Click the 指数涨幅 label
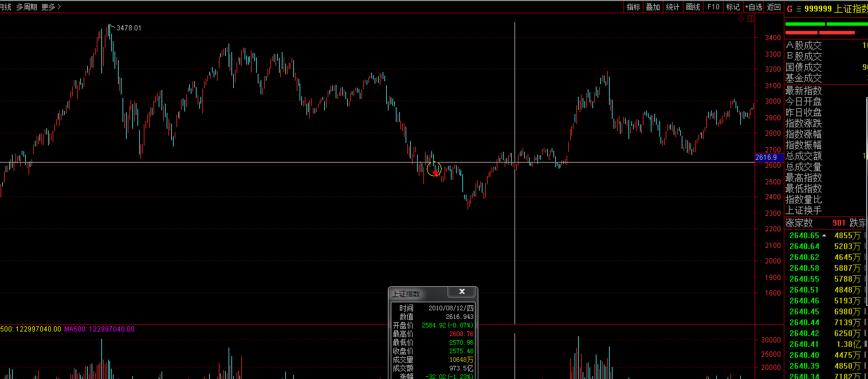Image resolution: width=868 pixels, height=379 pixels. [x=803, y=134]
